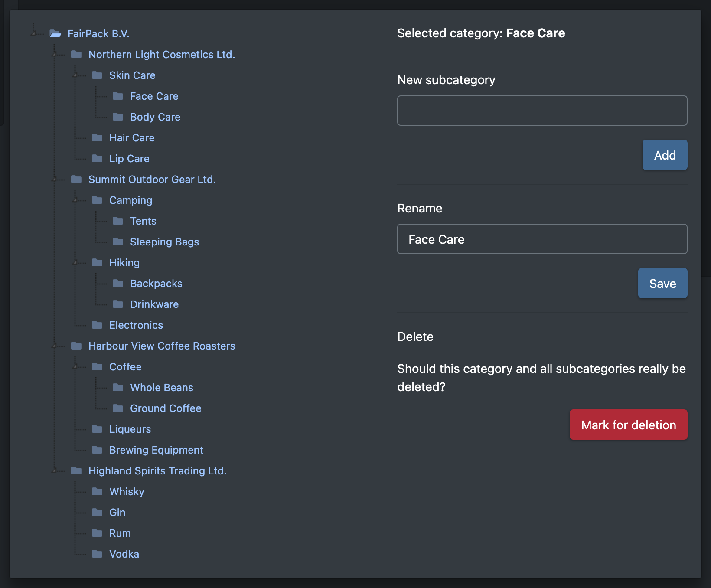Screen dimensions: 711x588
Task: Click the folder icon beside Whisky
Action: tap(97, 491)
